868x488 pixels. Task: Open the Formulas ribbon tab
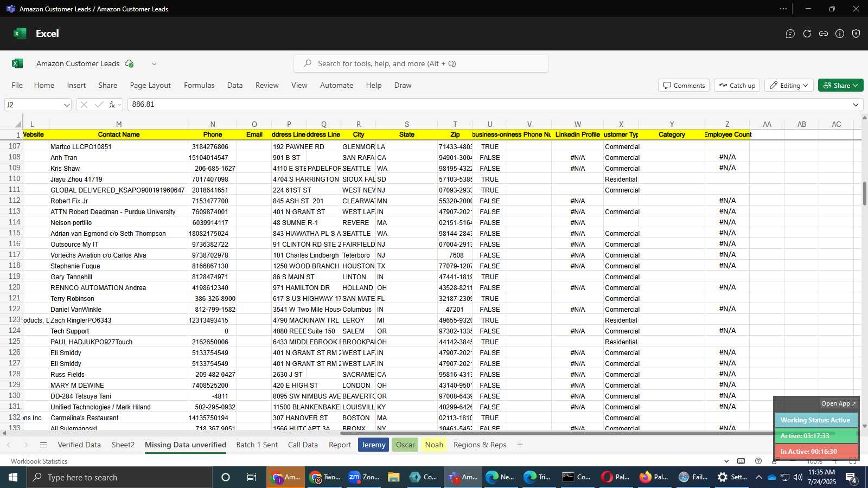(x=199, y=85)
